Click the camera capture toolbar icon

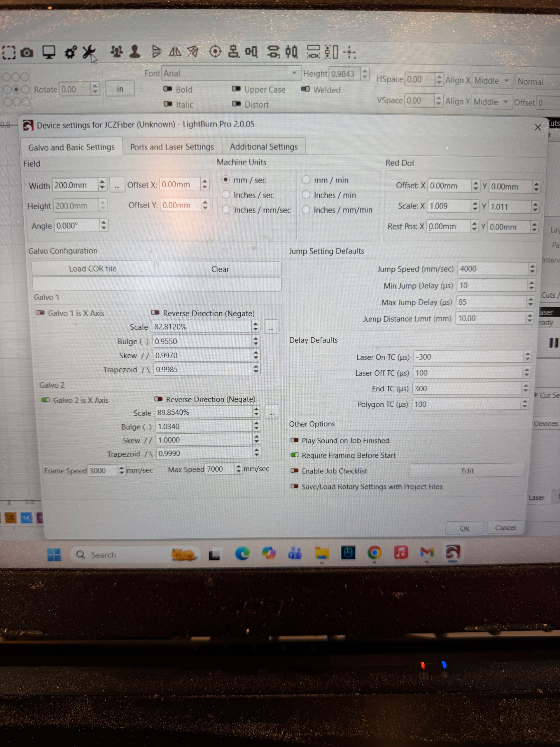coord(27,53)
